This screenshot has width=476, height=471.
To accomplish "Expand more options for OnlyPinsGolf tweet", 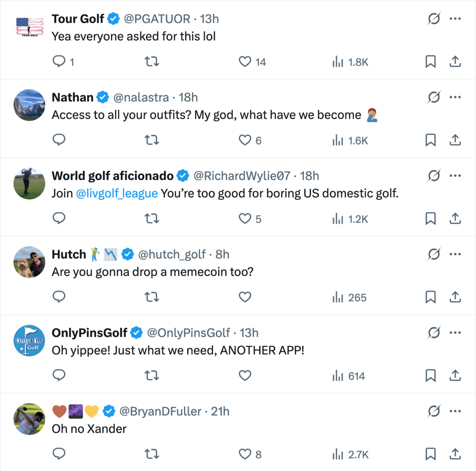I will 455,333.
